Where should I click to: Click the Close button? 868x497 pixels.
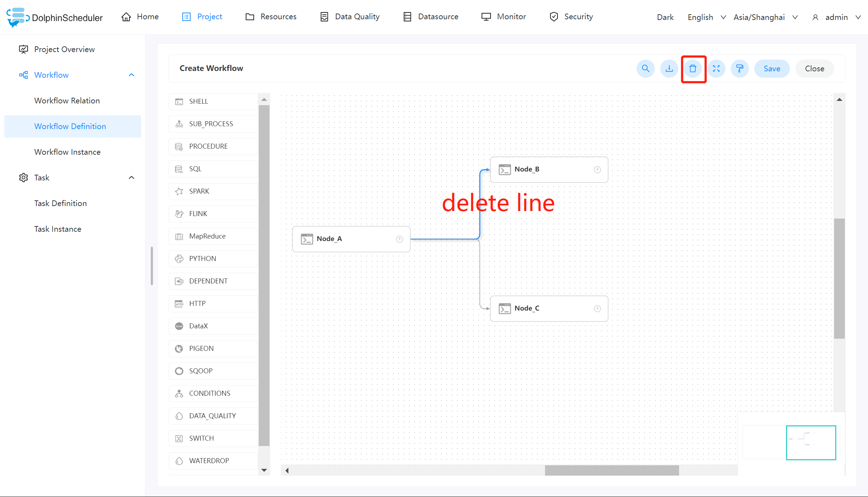[x=815, y=68]
